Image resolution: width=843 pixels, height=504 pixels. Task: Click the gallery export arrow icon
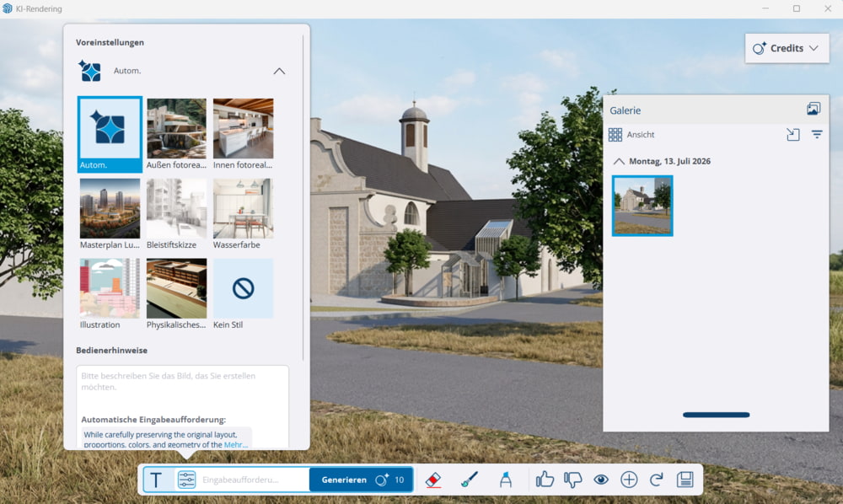[x=793, y=134]
